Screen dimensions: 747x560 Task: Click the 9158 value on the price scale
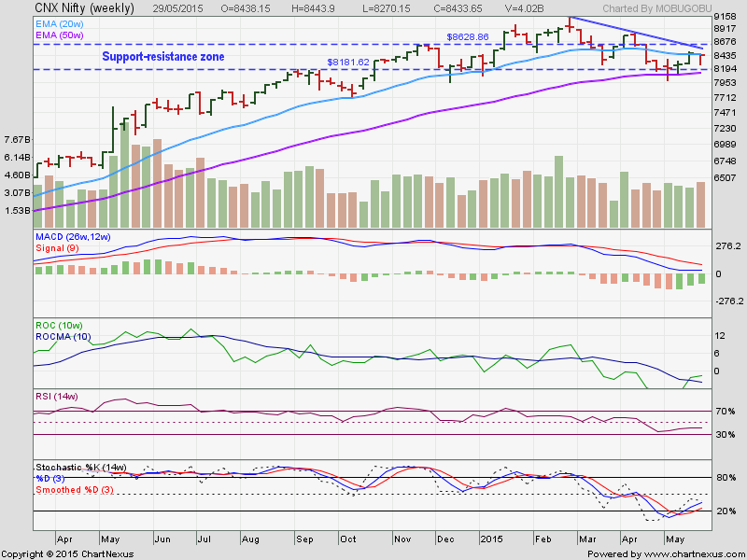(x=724, y=14)
